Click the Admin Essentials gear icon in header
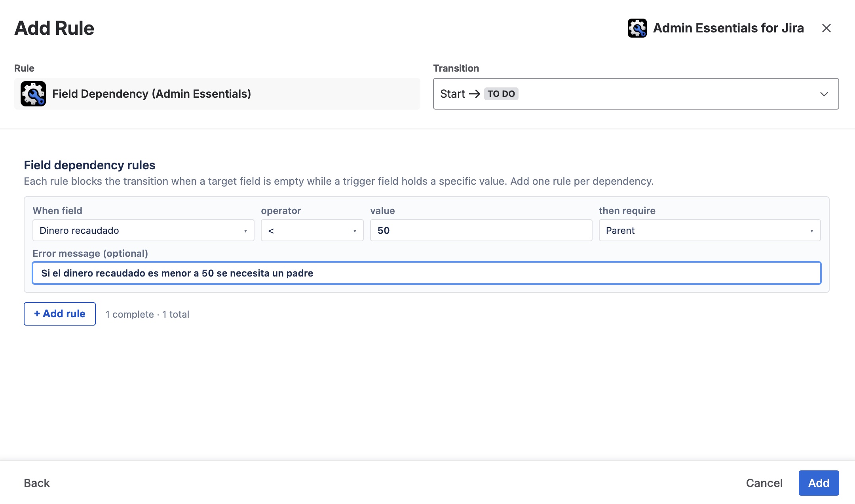The height and width of the screenshot is (504, 855). pos(637,28)
